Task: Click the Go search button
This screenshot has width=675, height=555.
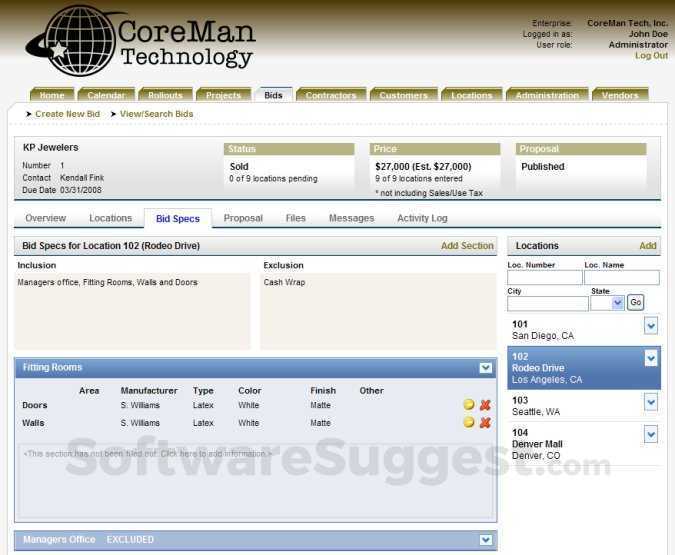Action: (x=635, y=302)
